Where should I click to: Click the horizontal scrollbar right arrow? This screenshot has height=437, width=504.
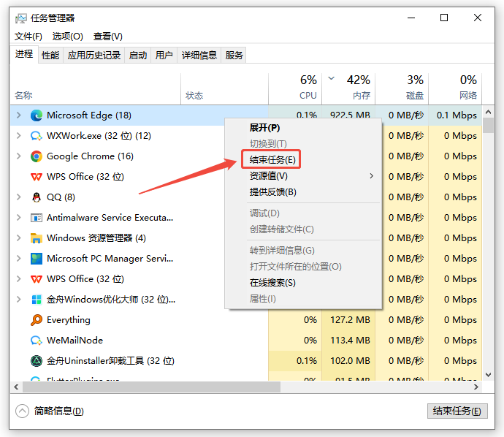click(x=476, y=387)
